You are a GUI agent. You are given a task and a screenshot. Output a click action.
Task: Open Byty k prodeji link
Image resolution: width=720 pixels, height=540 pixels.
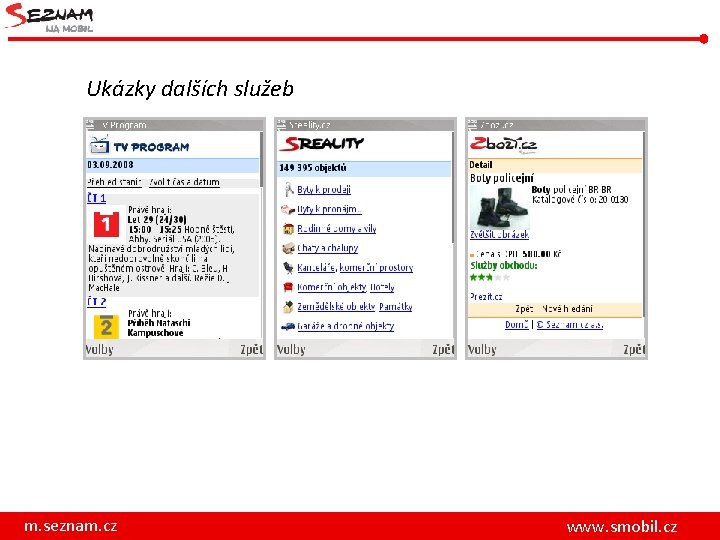coord(324,189)
